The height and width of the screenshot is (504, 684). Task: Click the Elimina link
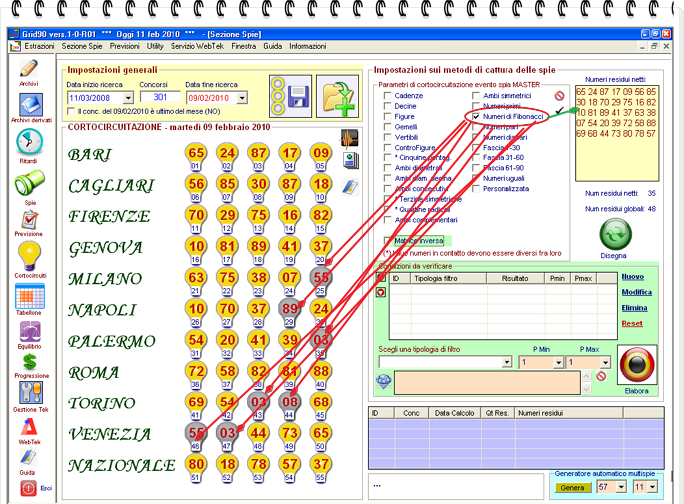(x=634, y=308)
